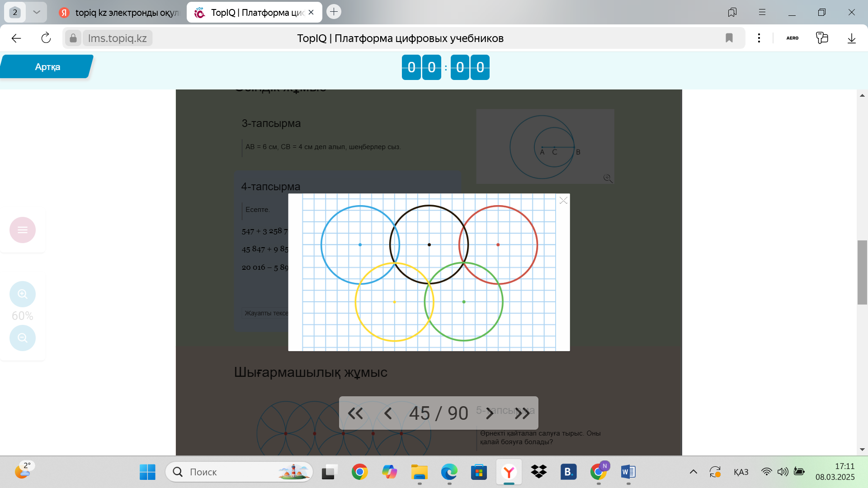Switch to the topiq kz Yandex tab
This screenshot has width=868, height=488.
point(120,12)
